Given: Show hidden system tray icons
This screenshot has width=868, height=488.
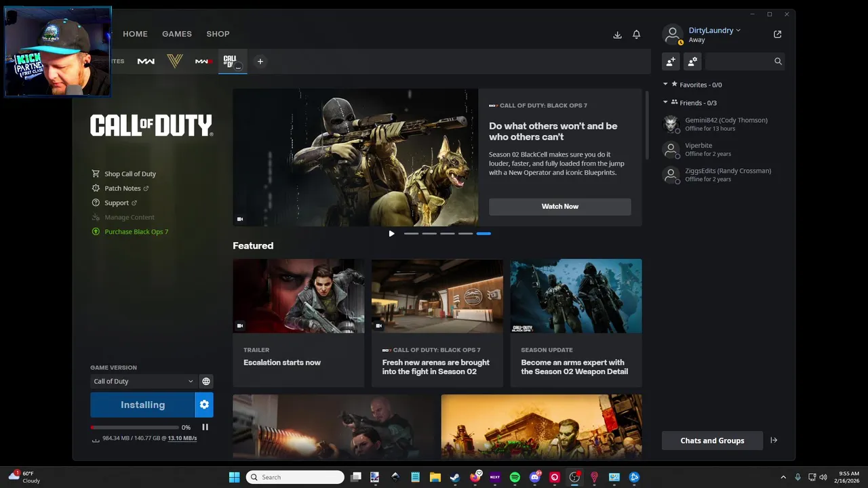Looking at the screenshot, I should [783, 477].
